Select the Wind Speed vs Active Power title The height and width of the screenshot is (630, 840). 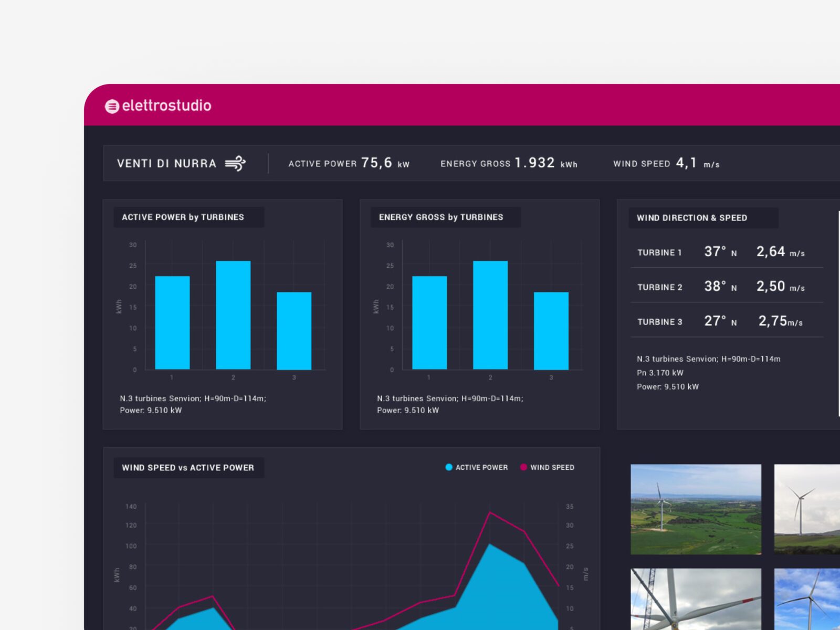(188, 468)
